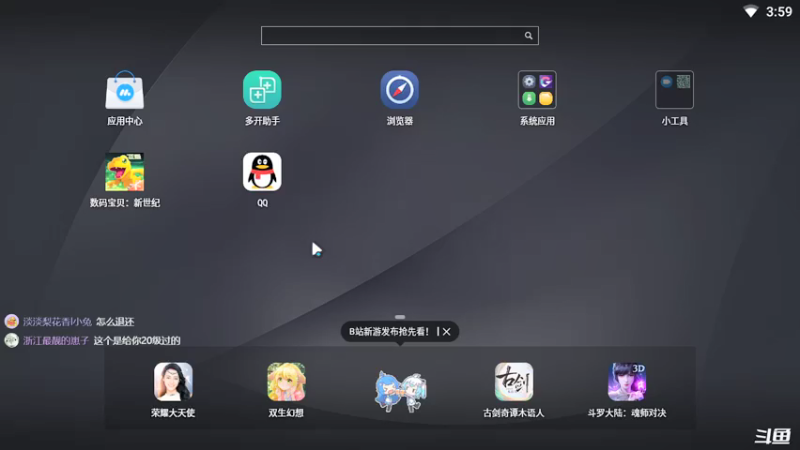The image size is (800, 450).
Task: Click avatar next to 浙江最靓的崽子
Action: (11, 340)
